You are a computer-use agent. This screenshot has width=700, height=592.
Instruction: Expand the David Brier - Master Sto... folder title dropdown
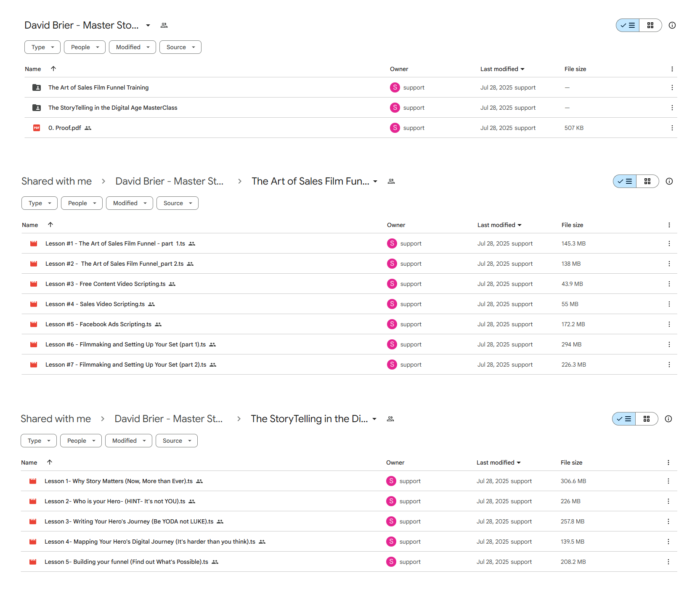[x=148, y=25]
